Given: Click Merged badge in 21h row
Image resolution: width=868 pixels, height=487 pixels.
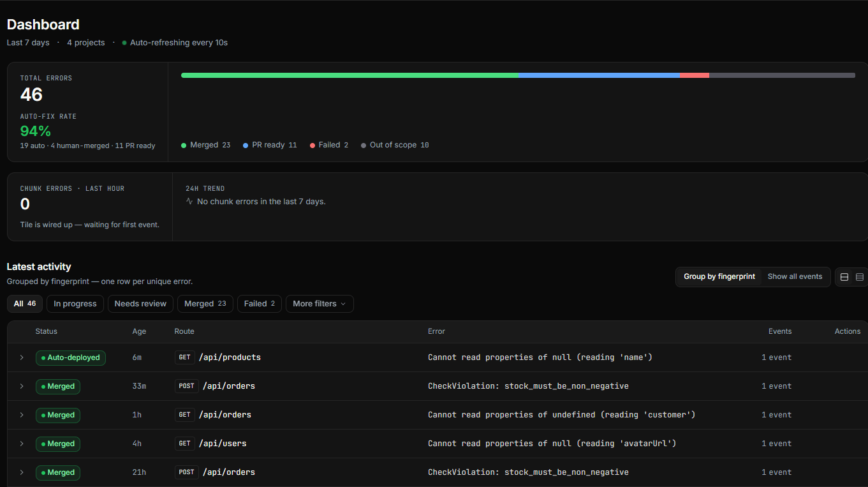Looking at the screenshot, I should point(58,472).
